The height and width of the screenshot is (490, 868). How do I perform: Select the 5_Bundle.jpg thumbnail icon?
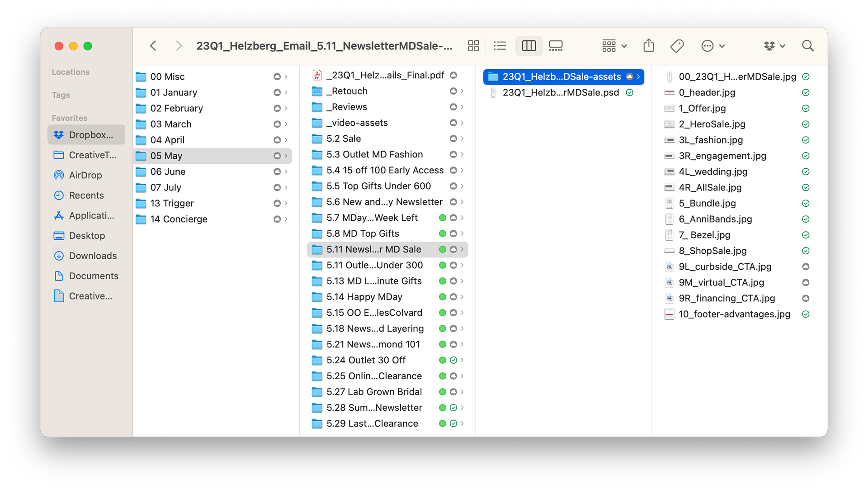pos(670,203)
